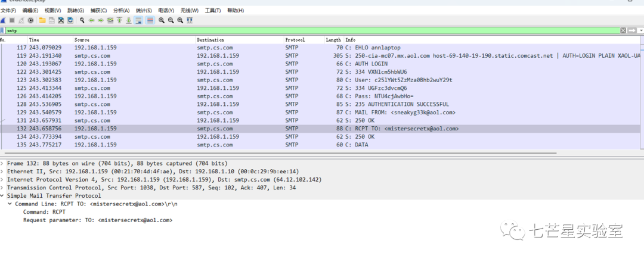Click the smtp display filter field
The height and width of the screenshot is (259, 644).
pyautogui.click(x=312, y=30)
